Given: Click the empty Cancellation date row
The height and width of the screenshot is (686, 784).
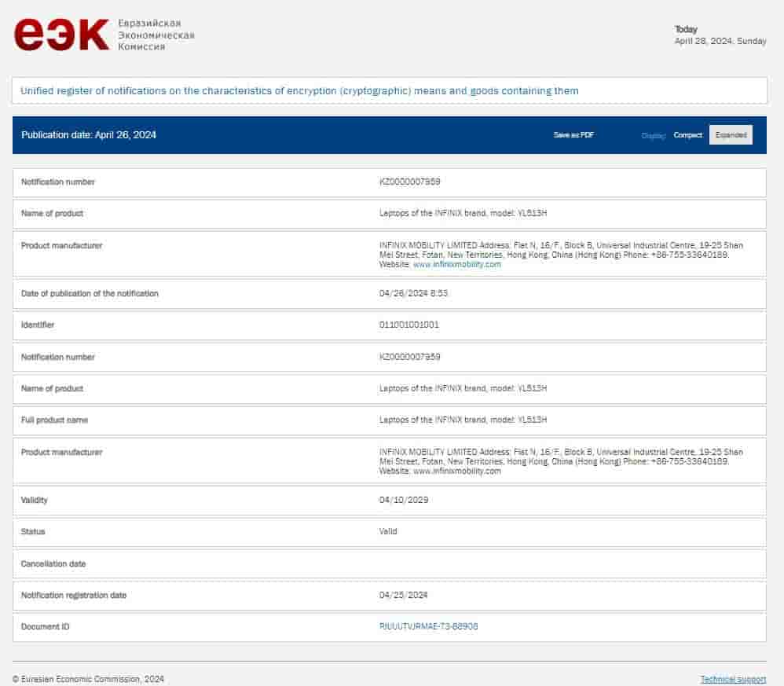Looking at the screenshot, I should (389, 564).
